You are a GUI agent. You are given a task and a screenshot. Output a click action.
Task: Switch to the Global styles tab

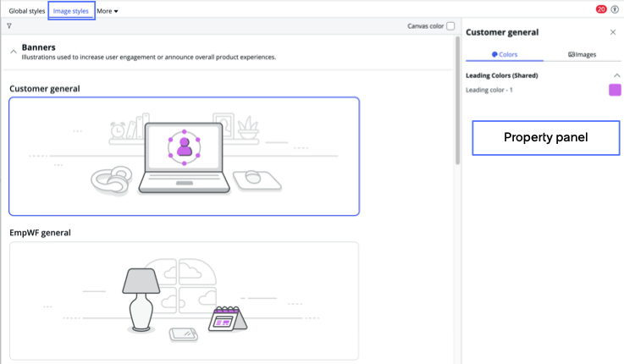point(26,11)
